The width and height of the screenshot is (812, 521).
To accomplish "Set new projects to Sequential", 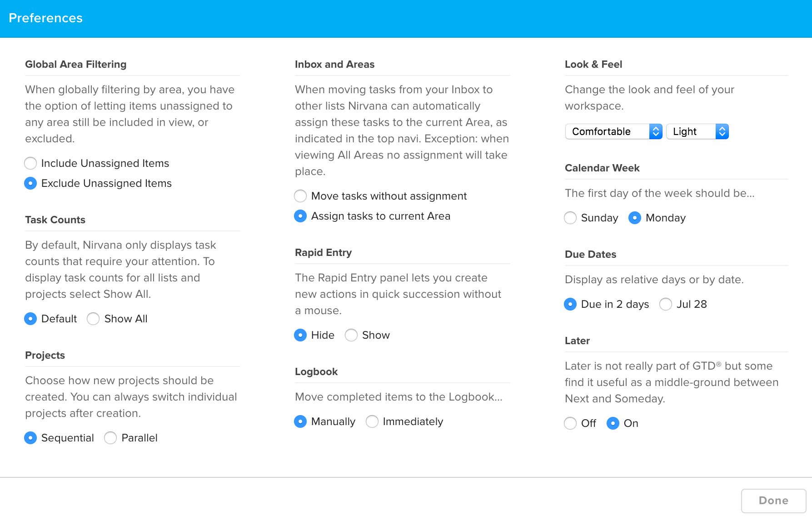I will (x=30, y=438).
